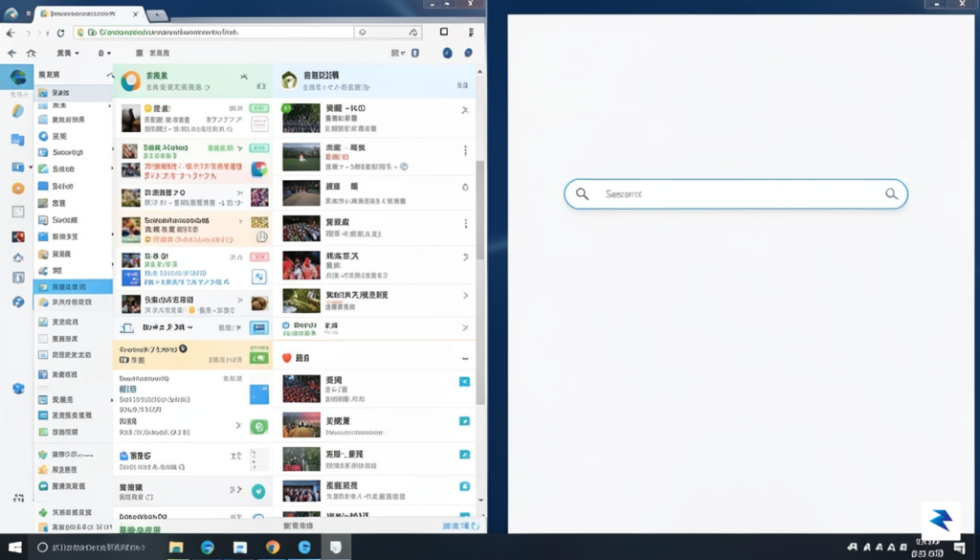Expand the red arrow beside the blue strip icon
The width and height of the screenshot is (980, 560).
(x=31, y=168)
